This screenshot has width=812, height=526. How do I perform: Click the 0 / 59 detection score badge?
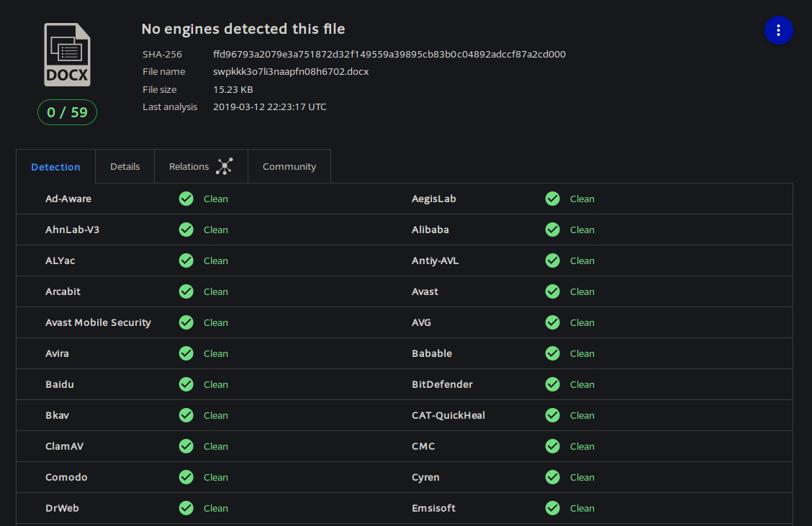tap(68, 112)
